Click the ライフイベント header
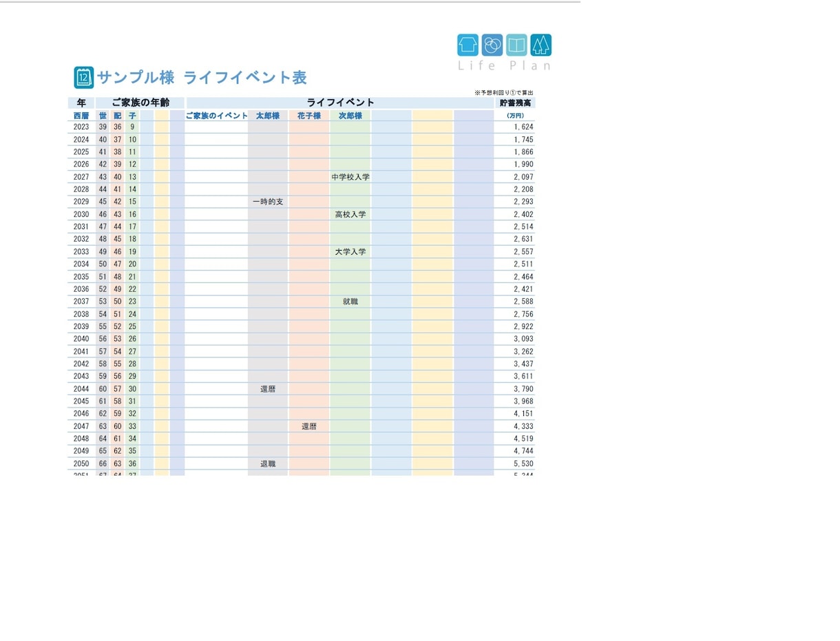The image size is (840, 641). point(340,103)
